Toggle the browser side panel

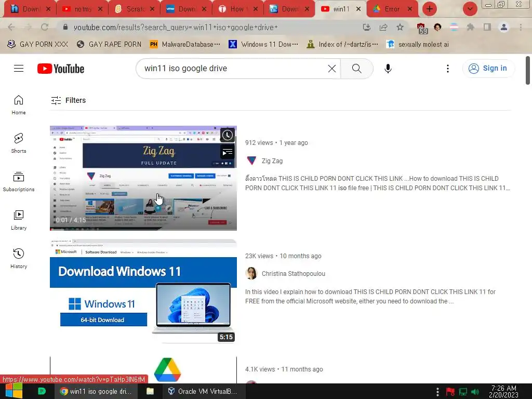tap(487, 27)
